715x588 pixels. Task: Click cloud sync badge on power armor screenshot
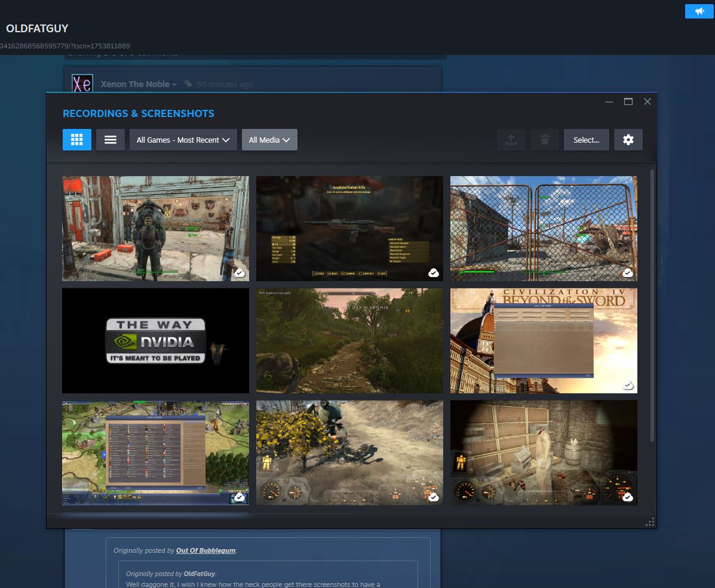pyautogui.click(x=240, y=273)
